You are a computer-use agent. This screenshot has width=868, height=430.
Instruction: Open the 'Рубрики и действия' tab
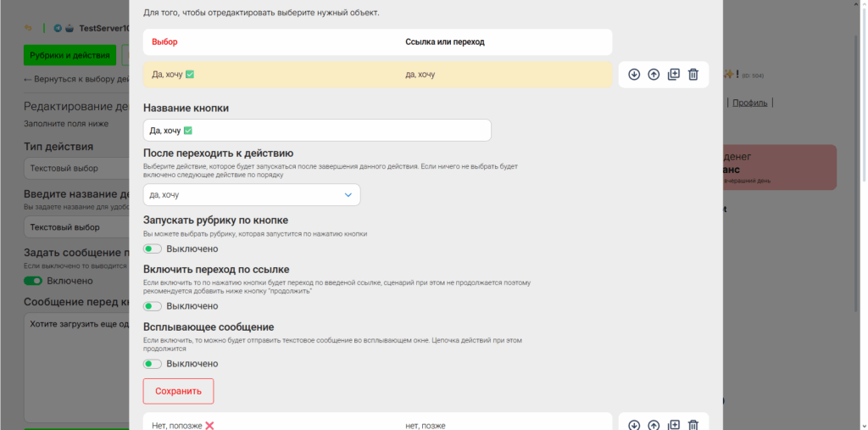pos(69,55)
